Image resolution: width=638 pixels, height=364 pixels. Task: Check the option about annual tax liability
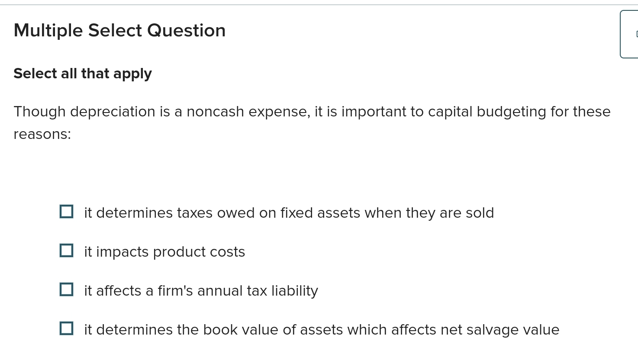66,290
